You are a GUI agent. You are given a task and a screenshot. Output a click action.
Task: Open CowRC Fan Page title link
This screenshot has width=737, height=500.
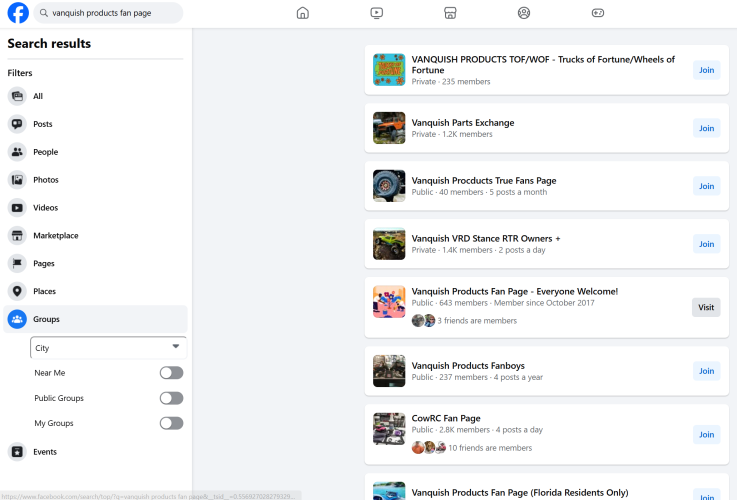[x=446, y=418]
